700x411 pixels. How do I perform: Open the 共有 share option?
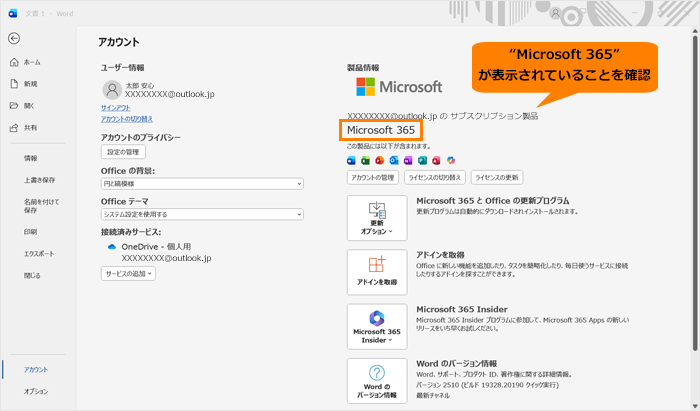25,128
